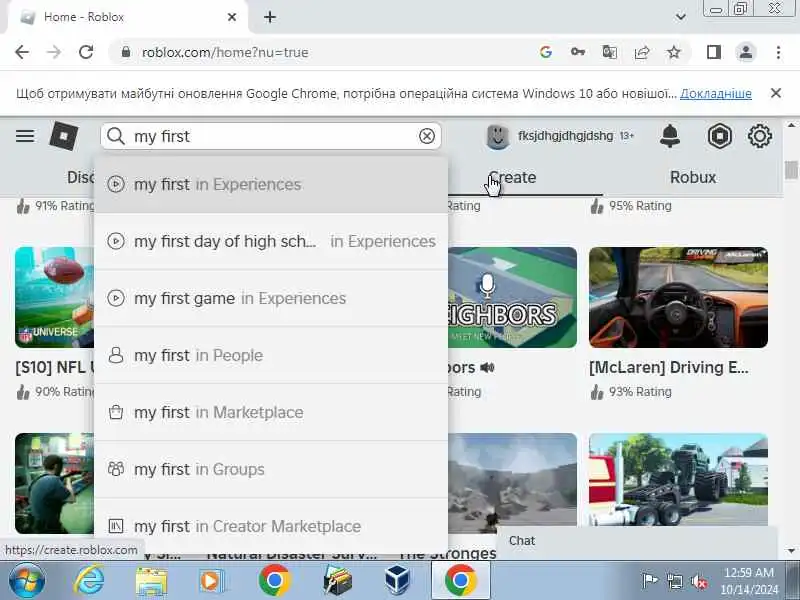
Task: Open the tab search dropdown arrow
Action: tap(680, 17)
